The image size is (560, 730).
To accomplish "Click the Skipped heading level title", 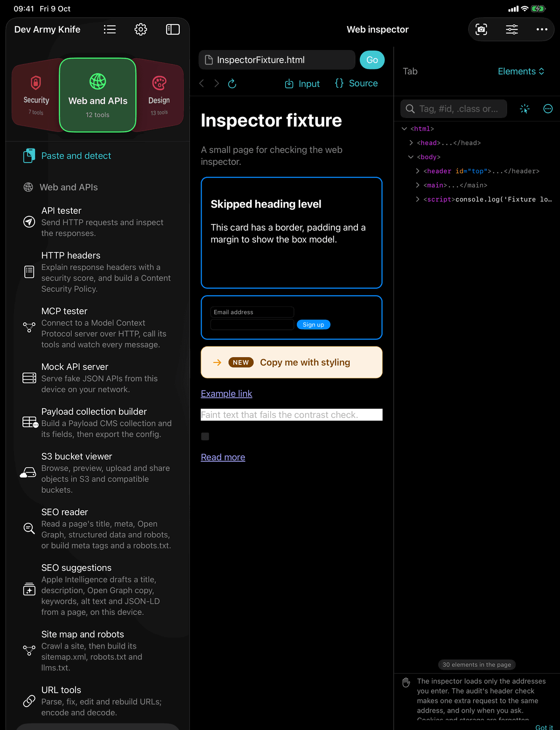I will [266, 204].
